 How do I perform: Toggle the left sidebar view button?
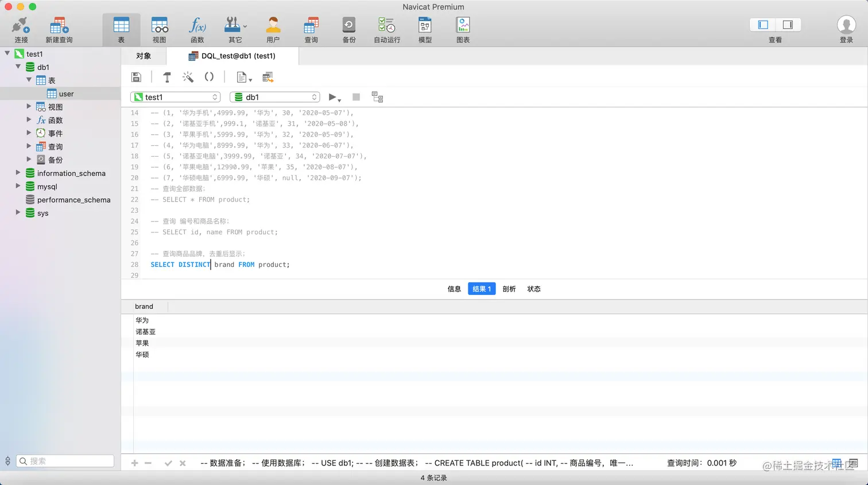tap(763, 25)
